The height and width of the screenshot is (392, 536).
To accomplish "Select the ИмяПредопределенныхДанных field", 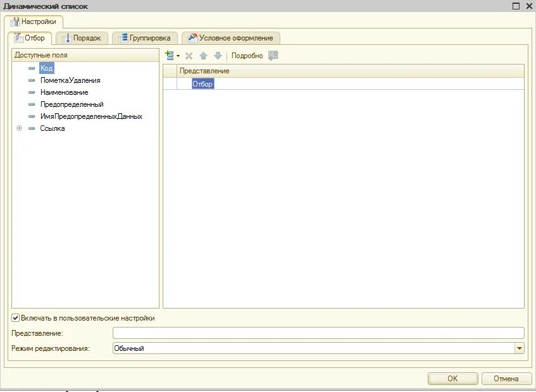I will [x=91, y=116].
